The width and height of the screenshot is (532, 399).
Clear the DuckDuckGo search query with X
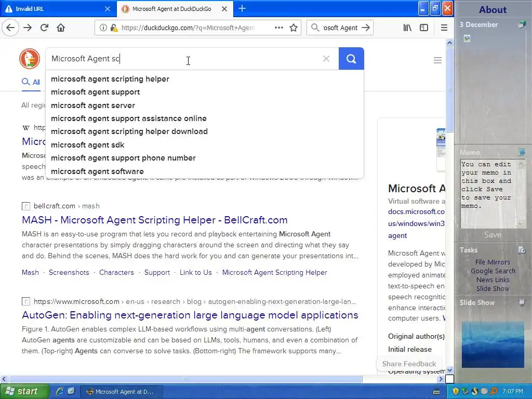coord(326,59)
